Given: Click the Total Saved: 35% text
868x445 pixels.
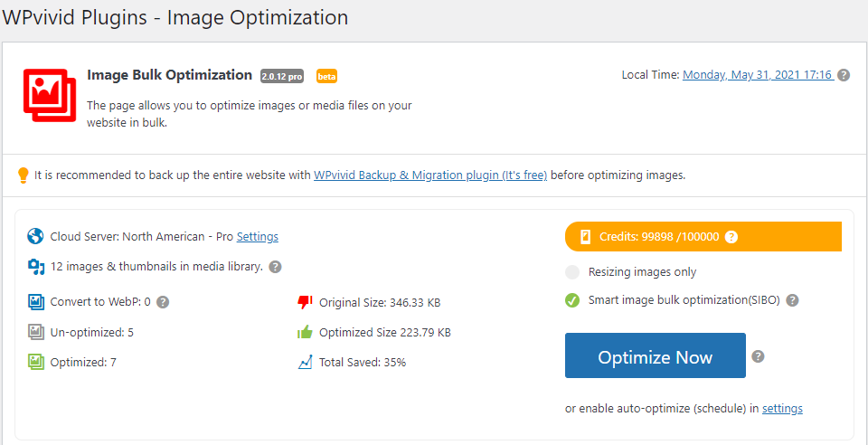Looking at the screenshot, I should click(x=363, y=363).
